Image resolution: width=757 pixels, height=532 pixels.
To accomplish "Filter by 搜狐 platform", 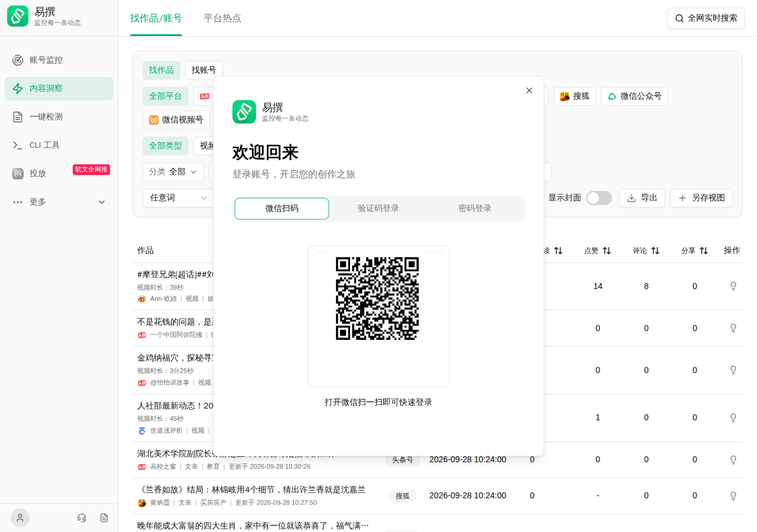I will [x=575, y=96].
